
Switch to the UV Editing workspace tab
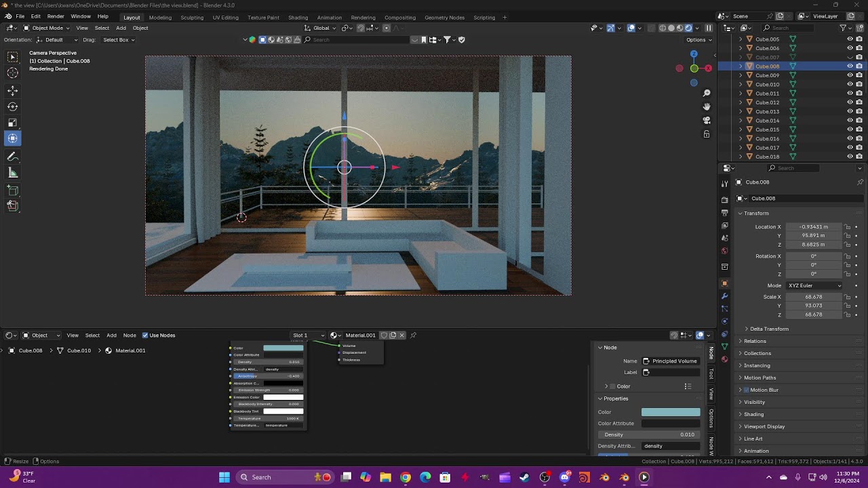[x=225, y=17]
